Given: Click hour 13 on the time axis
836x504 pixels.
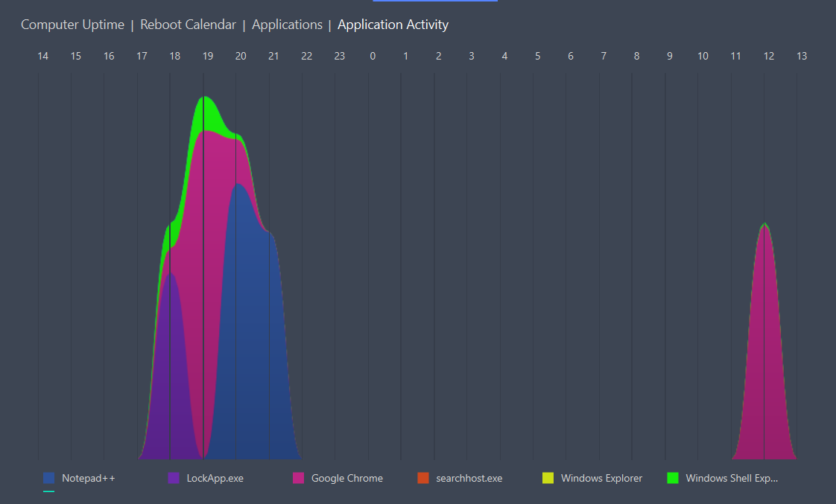Looking at the screenshot, I should (x=802, y=56).
